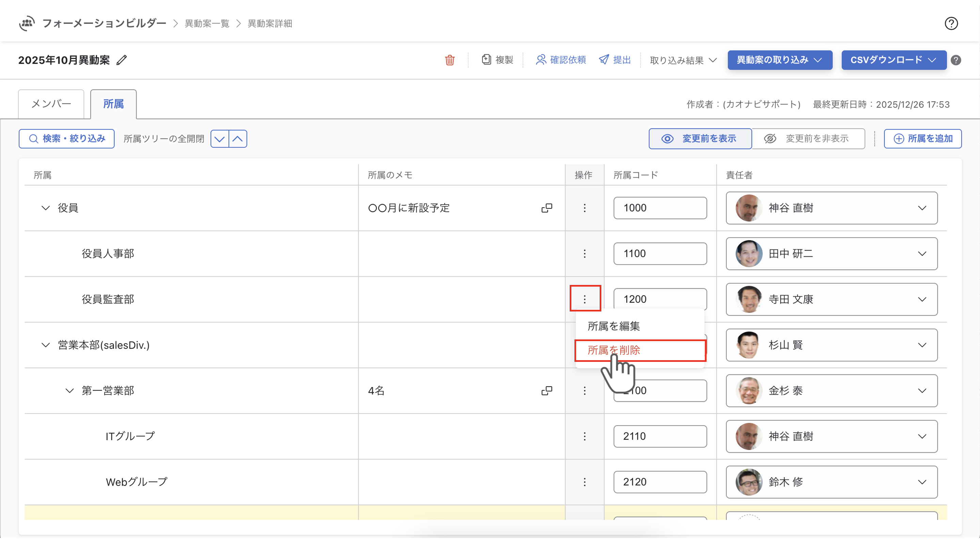Click the 異動案一覧 breadcrumb link
980x544 pixels.
point(207,23)
